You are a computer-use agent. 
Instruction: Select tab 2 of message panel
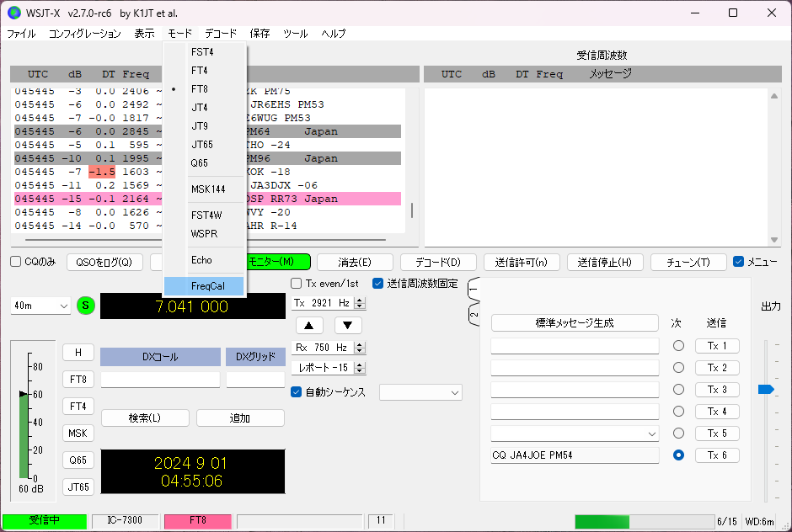tap(474, 314)
